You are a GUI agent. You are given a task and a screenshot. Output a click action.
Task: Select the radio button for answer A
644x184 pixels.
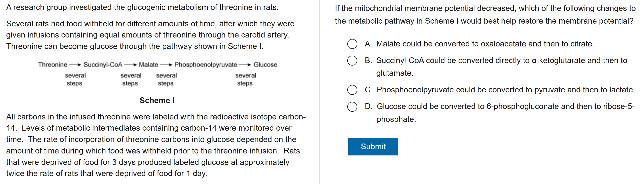(x=352, y=44)
